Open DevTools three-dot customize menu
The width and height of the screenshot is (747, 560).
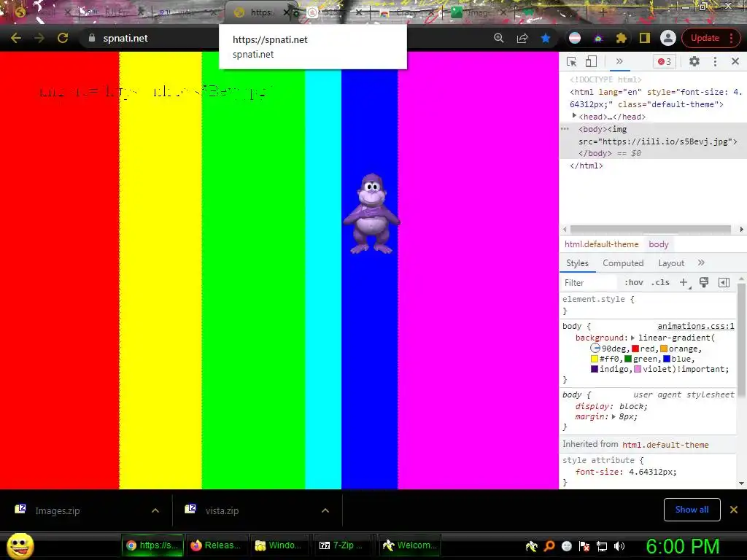[715, 61]
